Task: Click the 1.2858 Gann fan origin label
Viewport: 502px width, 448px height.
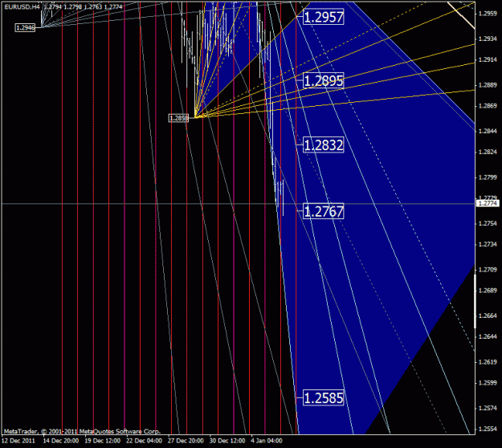Action: [178, 118]
